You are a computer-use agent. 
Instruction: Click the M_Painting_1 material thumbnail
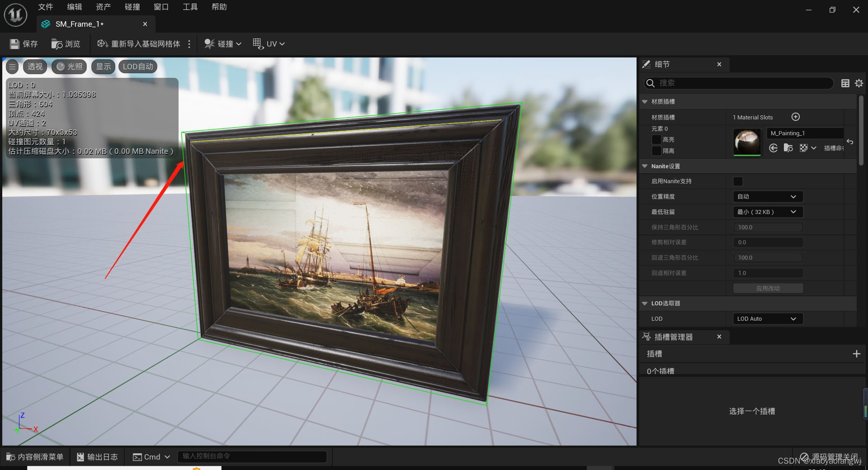tap(747, 142)
